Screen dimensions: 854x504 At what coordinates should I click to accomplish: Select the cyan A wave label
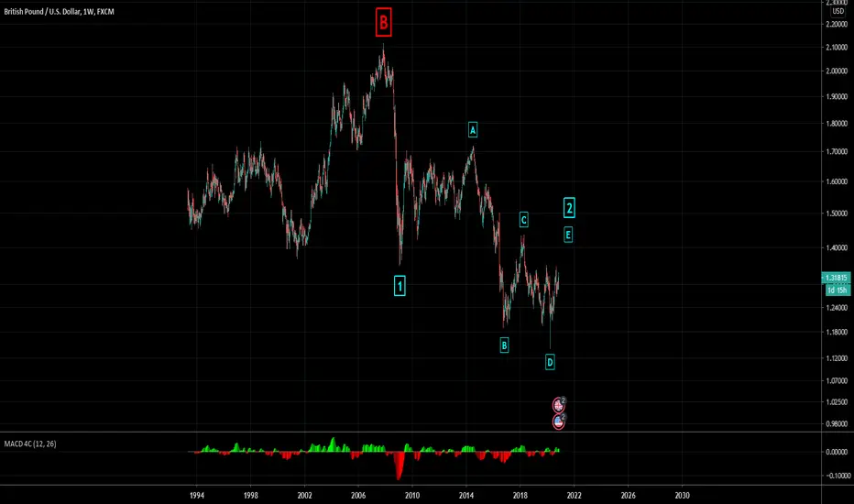coord(473,130)
